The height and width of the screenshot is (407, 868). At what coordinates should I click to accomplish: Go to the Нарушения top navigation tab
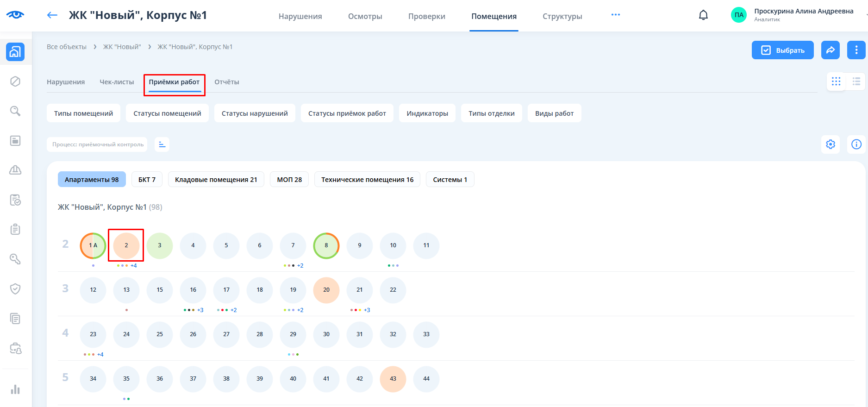(300, 16)
